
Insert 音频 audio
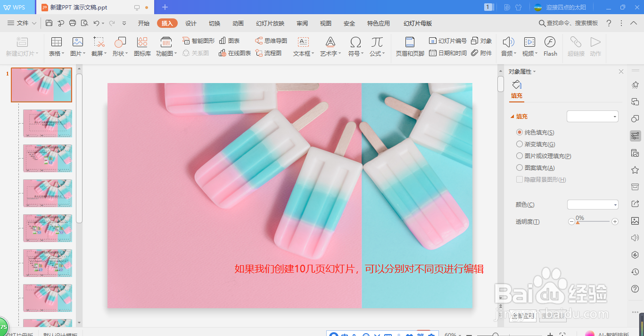coord(508,47)
